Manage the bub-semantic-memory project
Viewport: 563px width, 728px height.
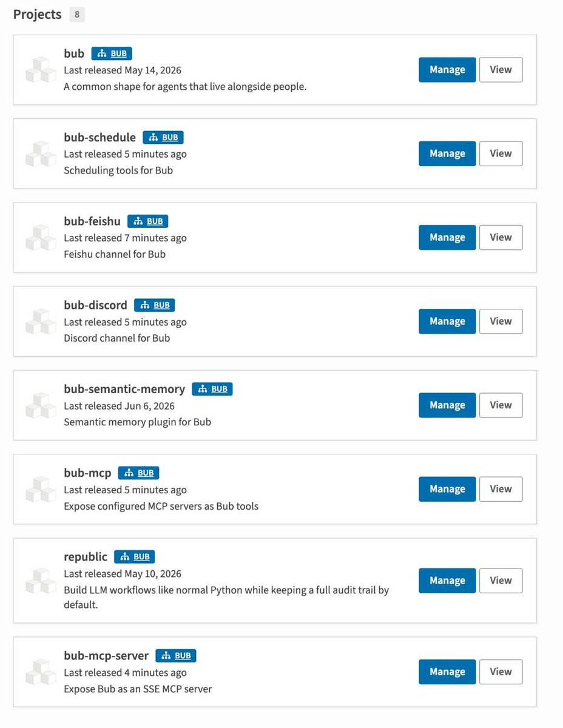click(447, 405)
